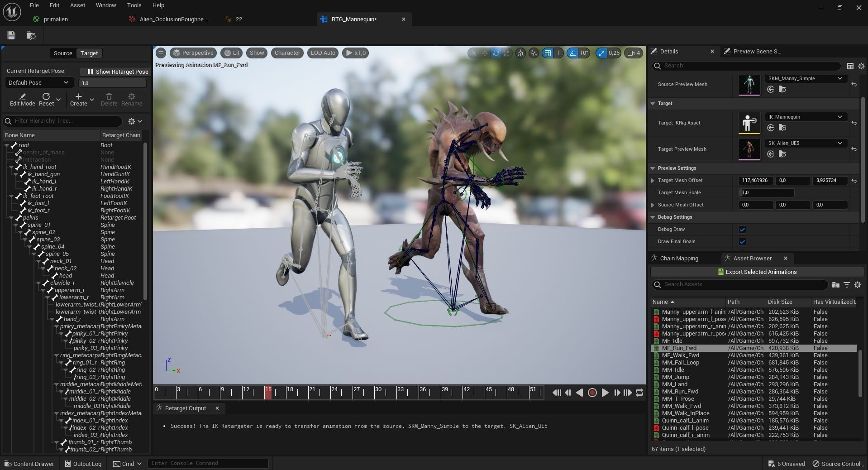
Task: Toggle grid snapping on or off
Action: point(548,53)
